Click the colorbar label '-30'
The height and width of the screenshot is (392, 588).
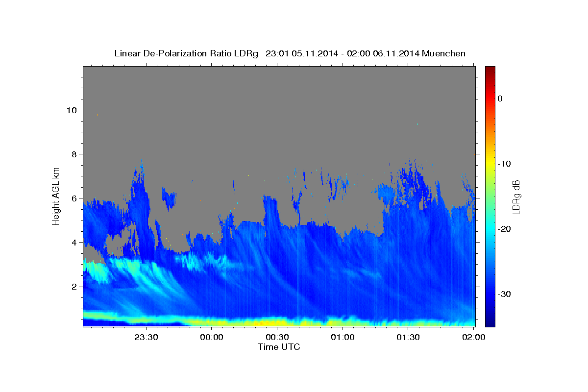[504, 294]
